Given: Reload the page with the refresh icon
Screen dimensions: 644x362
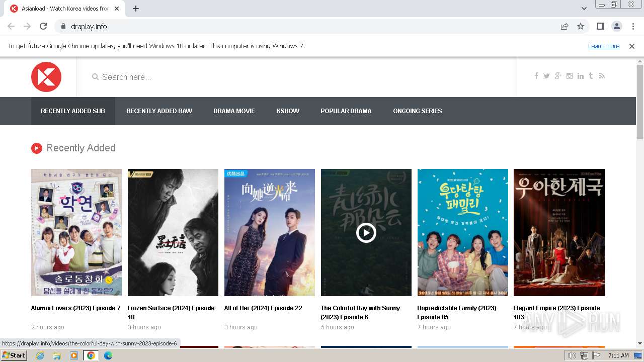Looking at the screenshot, I should click(x=43, y=26).
